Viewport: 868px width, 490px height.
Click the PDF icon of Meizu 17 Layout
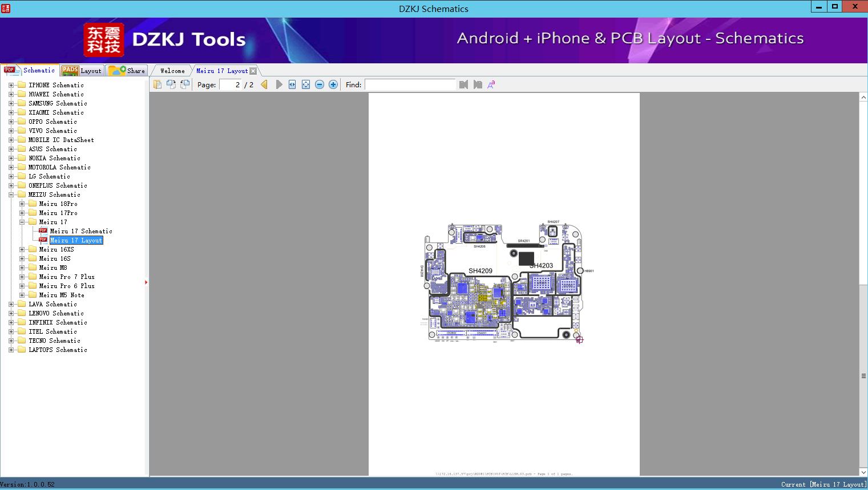click(43, 240)
